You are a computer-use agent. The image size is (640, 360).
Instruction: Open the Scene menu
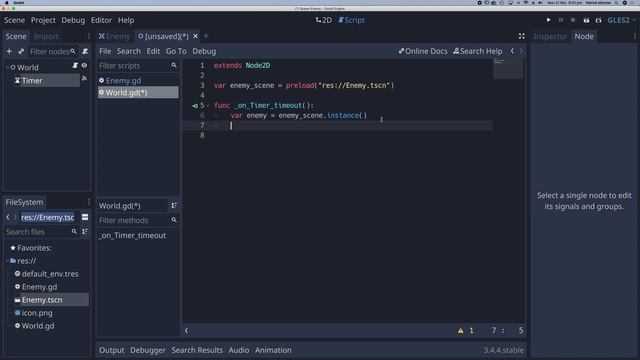tap(14, 20)
